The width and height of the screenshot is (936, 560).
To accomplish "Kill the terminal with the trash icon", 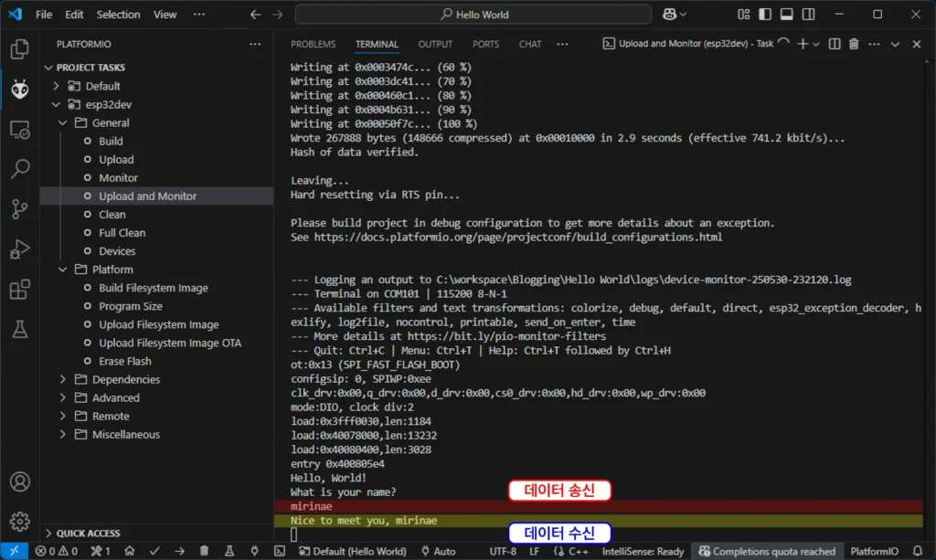I will (x=854, y=44).
